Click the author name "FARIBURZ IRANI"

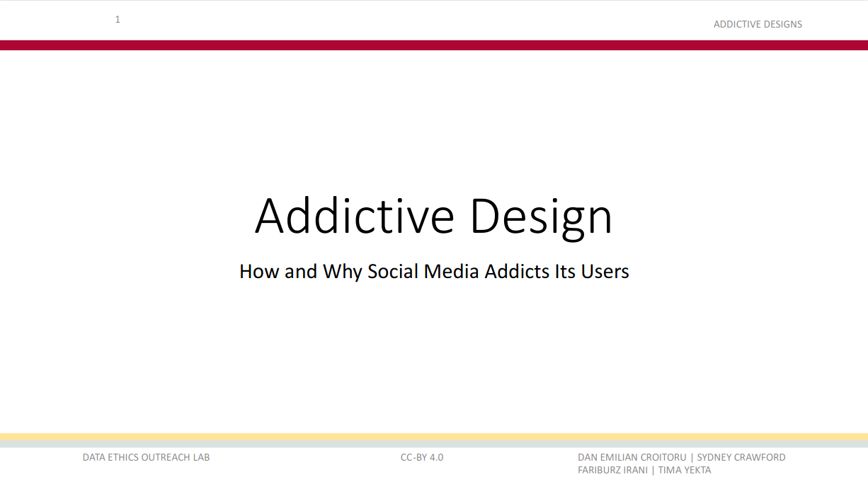(x=612, y=470)
